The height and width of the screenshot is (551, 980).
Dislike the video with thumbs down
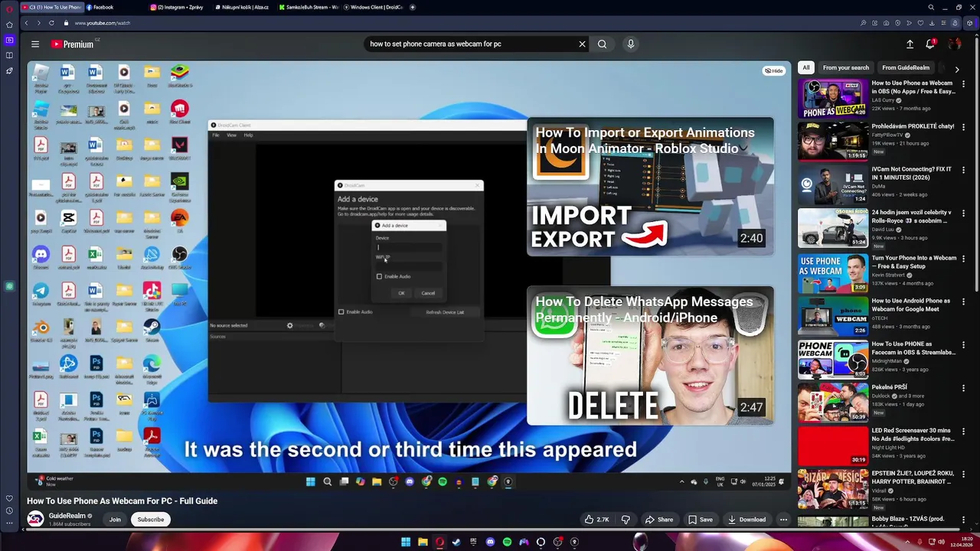pos(626,520)
